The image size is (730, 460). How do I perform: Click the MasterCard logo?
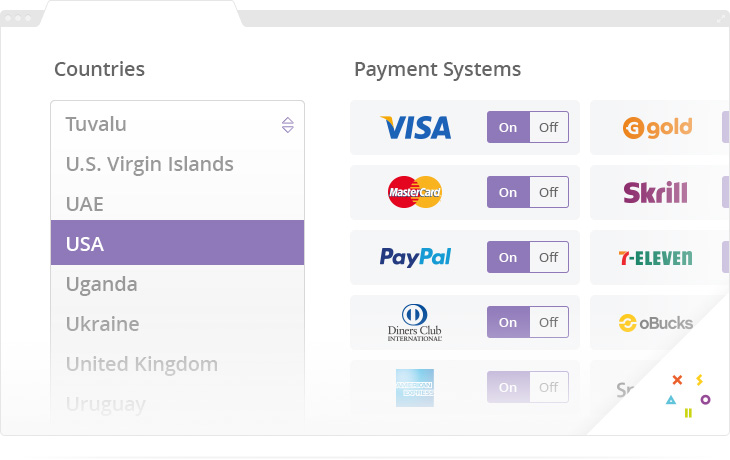click(415, 192)
